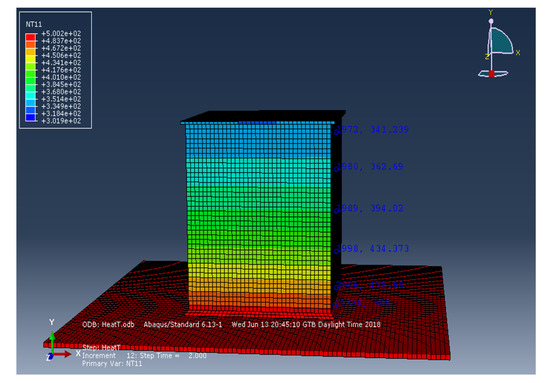The width and height of the screenshot is (550, 383).
Task: Click the Increment 12 Step Time line
Action: (x=144, y=356)
